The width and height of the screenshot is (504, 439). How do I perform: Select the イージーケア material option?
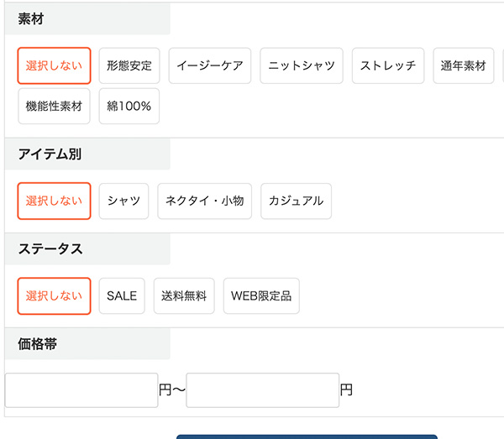[210, 65]
